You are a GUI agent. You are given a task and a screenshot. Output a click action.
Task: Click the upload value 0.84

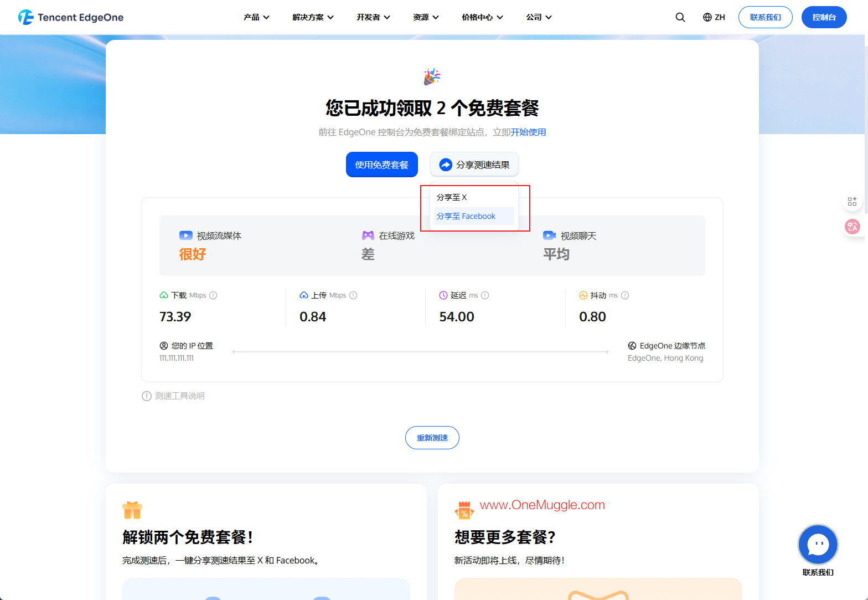pyautogui.click(x=313, y=317)
